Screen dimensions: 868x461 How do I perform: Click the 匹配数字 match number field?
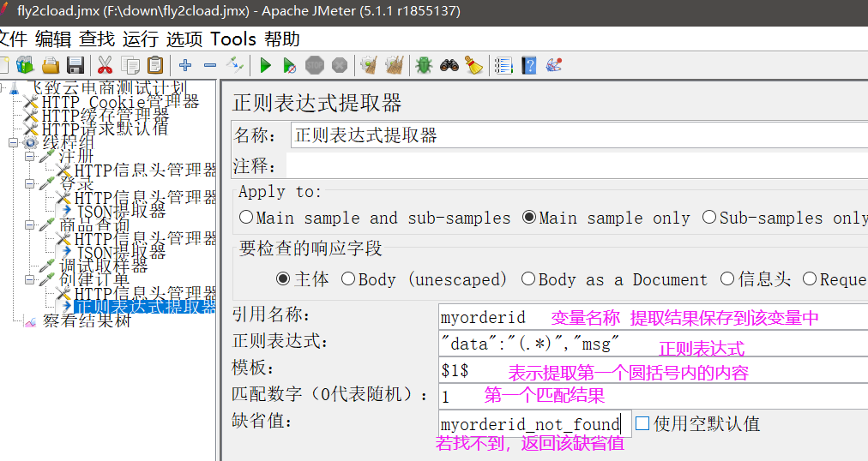click(x=654, y=396)
